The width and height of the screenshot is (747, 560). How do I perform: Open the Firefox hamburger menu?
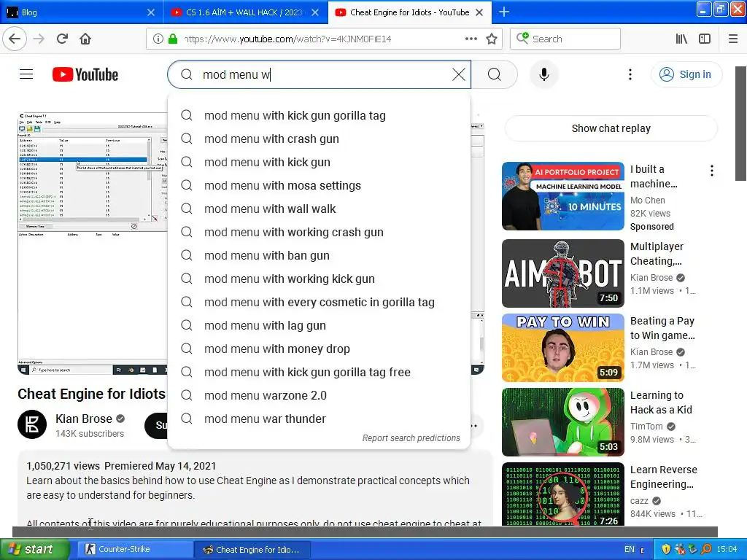point(733,39)
